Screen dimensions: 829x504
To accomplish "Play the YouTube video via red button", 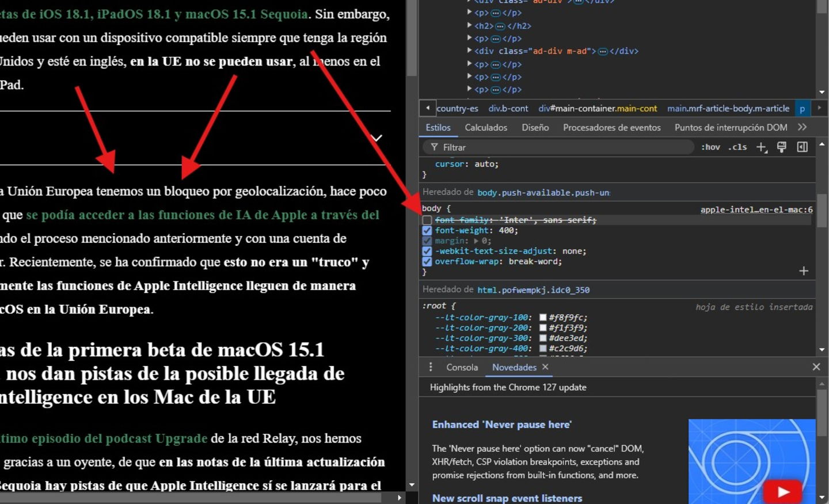I will [x=783, y=492].
